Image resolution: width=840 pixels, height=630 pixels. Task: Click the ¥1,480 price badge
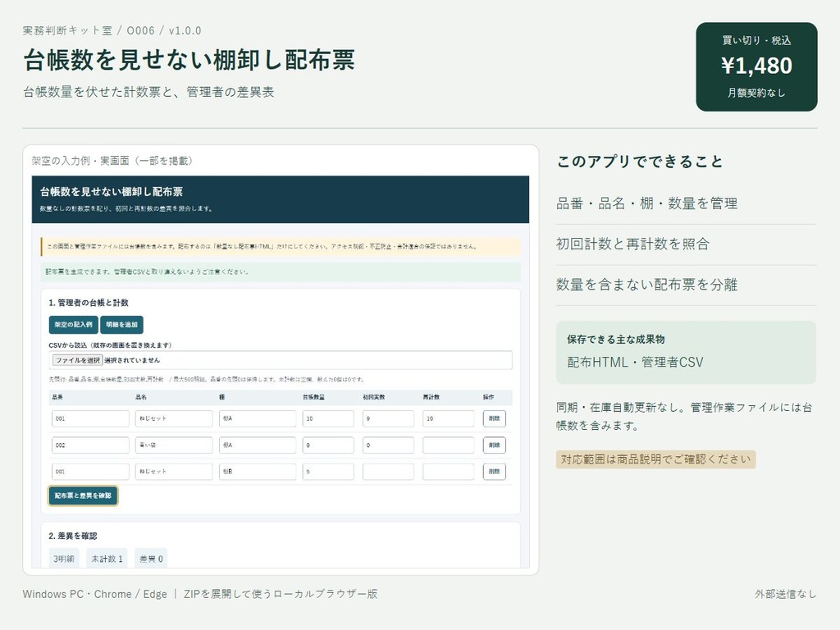point(756,66)
